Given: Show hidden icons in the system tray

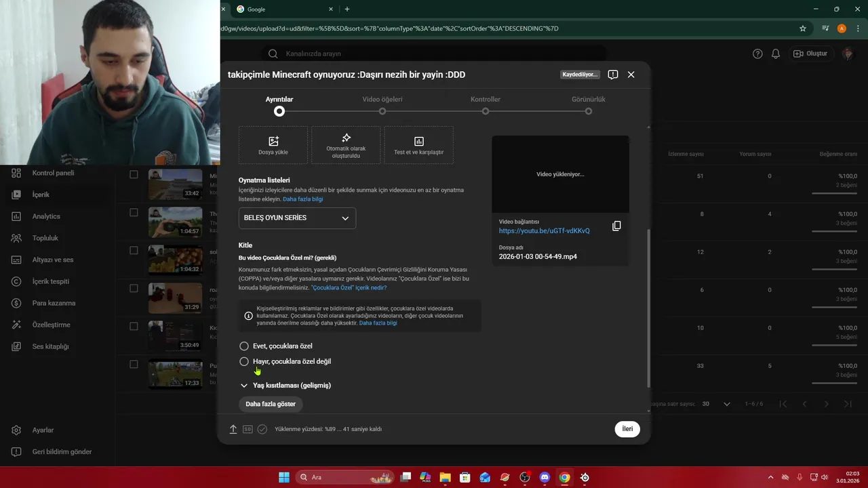Looking at the screenshot, I should point(770,477).
